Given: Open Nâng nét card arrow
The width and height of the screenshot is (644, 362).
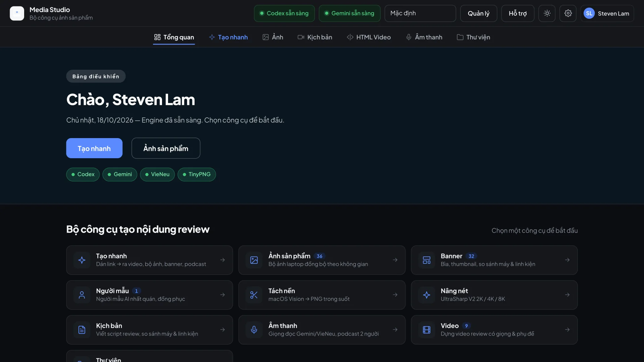Looking at the screenshot, I should point(567,295).
